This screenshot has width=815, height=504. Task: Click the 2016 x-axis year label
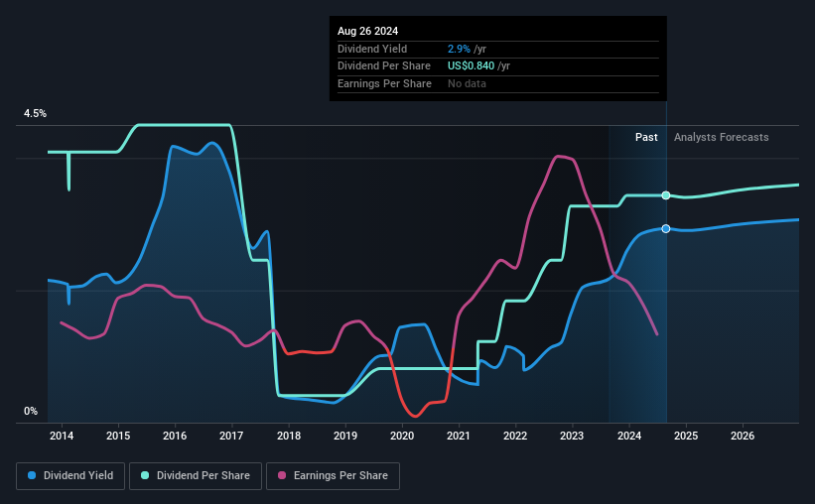[175, 436]
